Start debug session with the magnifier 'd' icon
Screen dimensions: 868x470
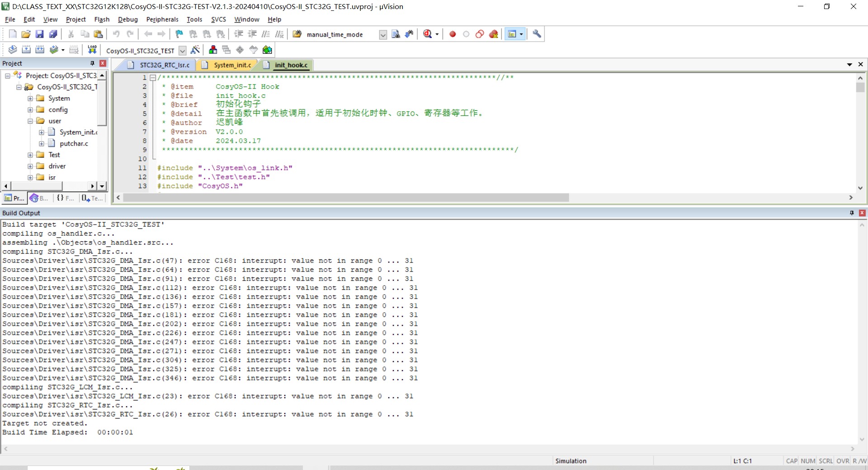(428, 34)
